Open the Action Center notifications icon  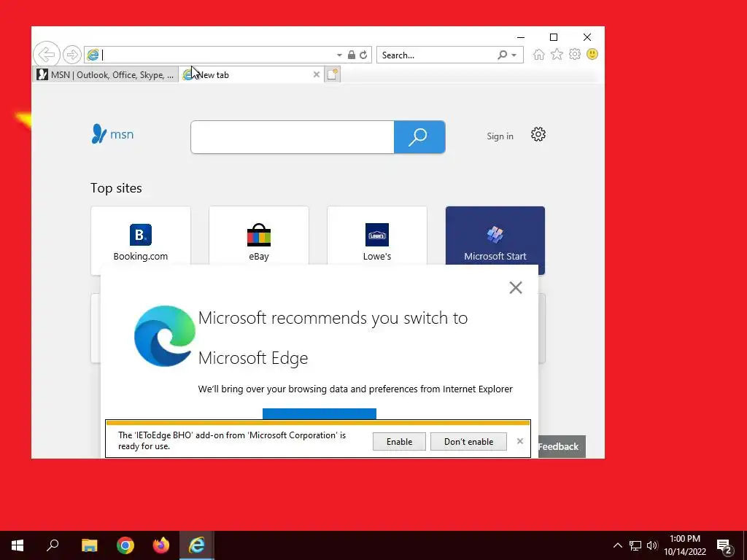pos(724,545)
